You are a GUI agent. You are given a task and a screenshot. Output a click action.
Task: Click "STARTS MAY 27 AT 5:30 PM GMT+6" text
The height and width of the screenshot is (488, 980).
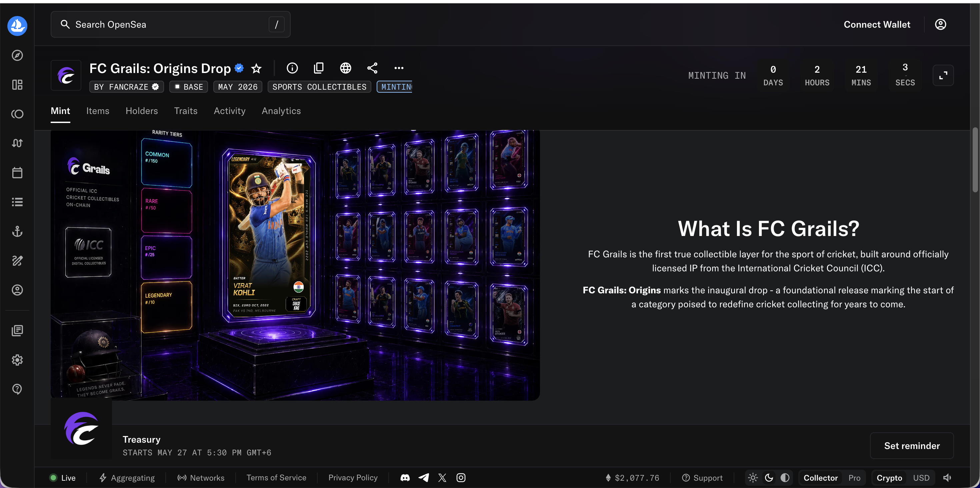[197, 453]
